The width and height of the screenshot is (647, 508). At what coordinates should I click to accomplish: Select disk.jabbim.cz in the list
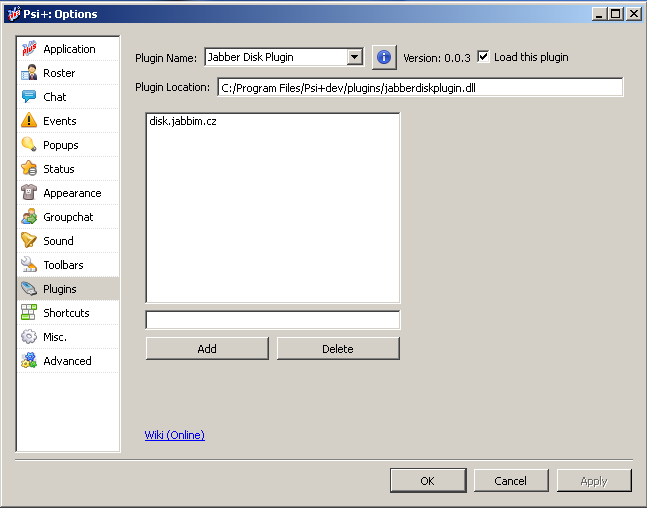[x=183, y=121]
